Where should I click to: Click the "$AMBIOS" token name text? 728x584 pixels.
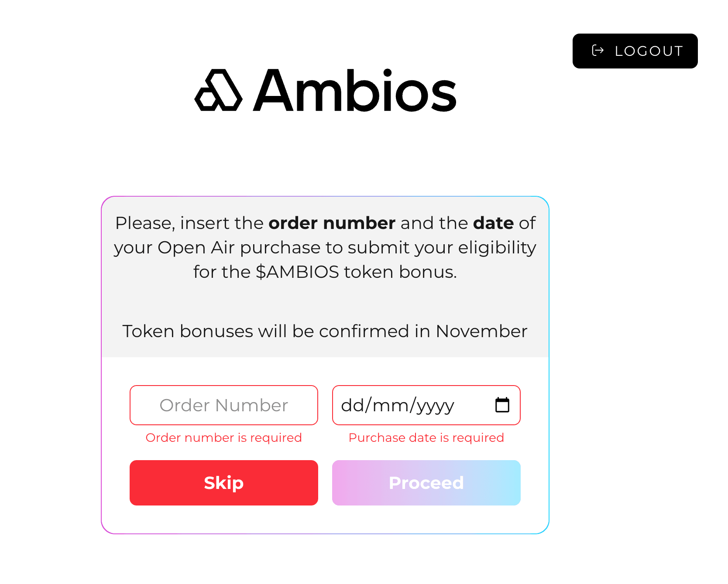coord(297,272)
